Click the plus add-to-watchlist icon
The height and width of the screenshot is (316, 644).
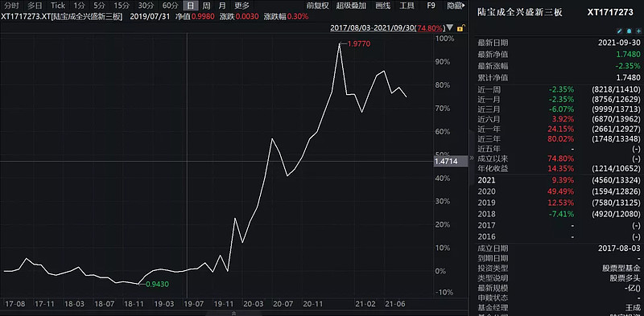pos(638,31)
